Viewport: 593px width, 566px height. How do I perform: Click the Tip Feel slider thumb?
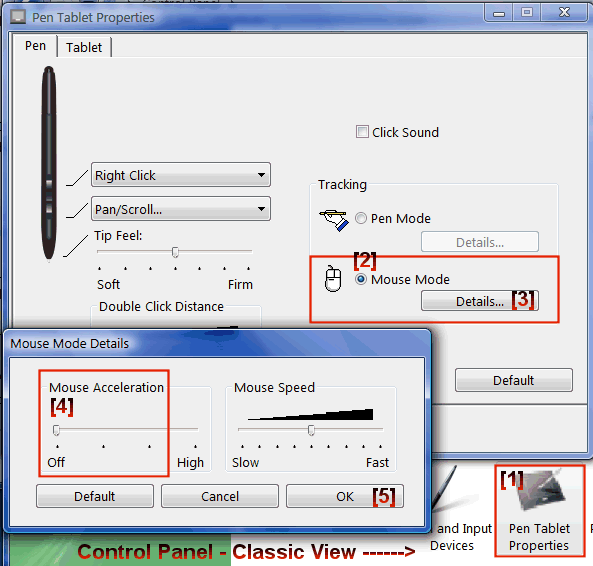click(x=175, y=252)
